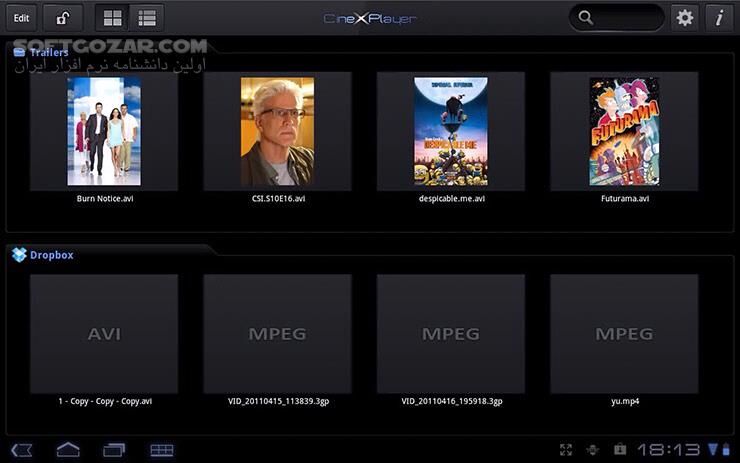This screenshot has width=740, height=463.
Task: Select the Burn Notice.avi filename
Action: click(105, 199)
